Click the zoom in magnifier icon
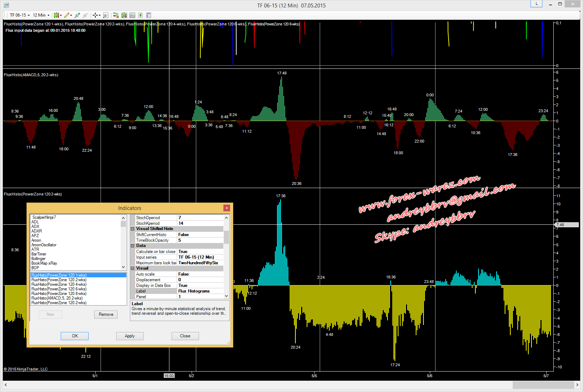The height and width of the screenshot is (392, 583). [x=77, y=15]
